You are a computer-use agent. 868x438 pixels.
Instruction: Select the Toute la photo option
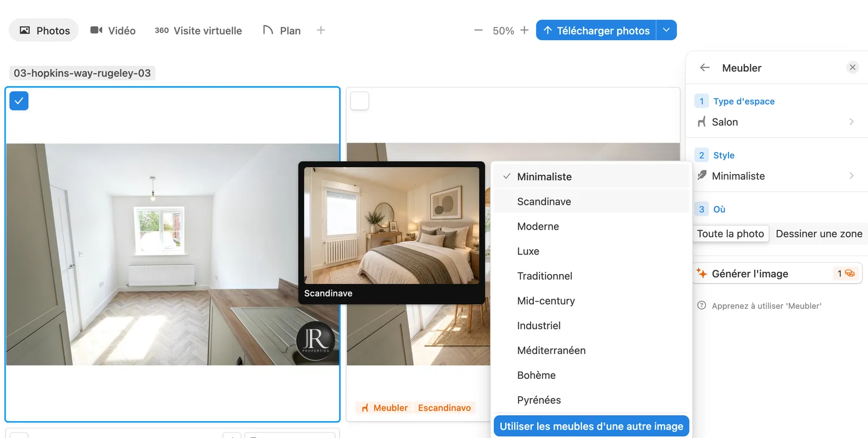pos(730,234)
